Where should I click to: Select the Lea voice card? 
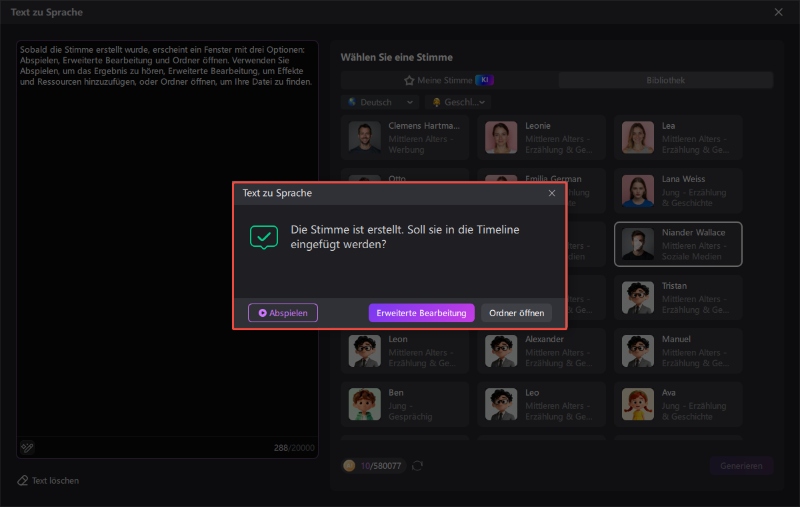point(678,137)
